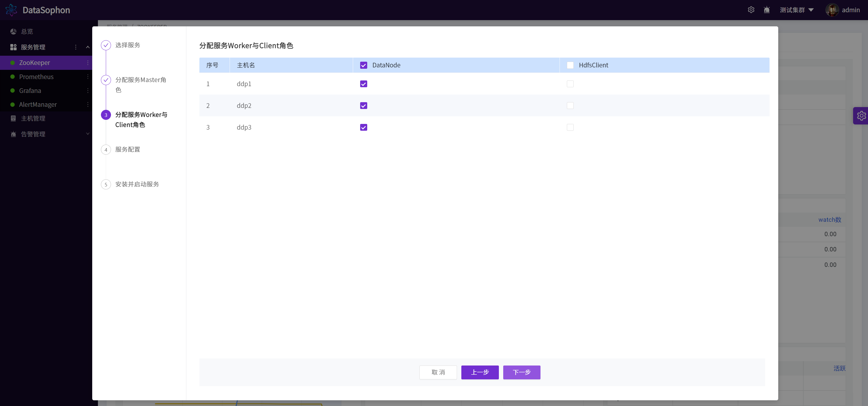The height and width of the screenshot is (406, 868).
Task: Click watch数 column header in background
Action: [x=830, y=220]
